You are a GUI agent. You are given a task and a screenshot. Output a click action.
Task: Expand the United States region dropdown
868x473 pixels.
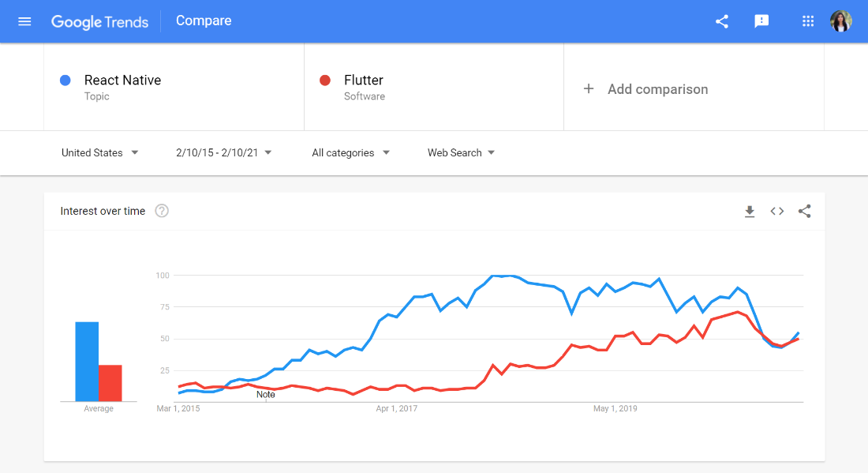click(x=99, y=153)
